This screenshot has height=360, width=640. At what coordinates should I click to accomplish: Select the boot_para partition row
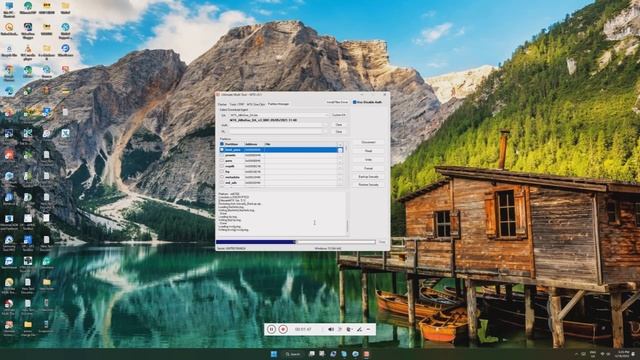(x=281, y=150)
